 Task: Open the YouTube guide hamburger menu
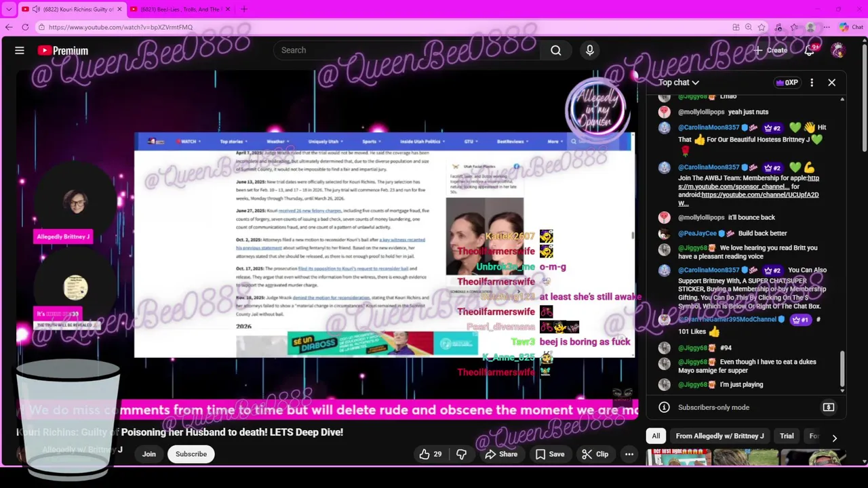click(20, 50)
